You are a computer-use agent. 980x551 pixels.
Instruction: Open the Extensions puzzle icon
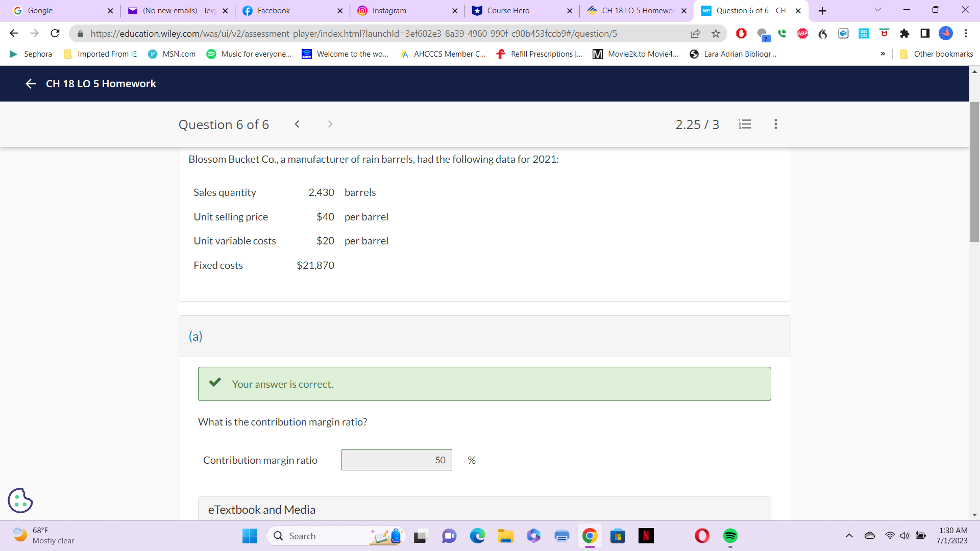904,34
